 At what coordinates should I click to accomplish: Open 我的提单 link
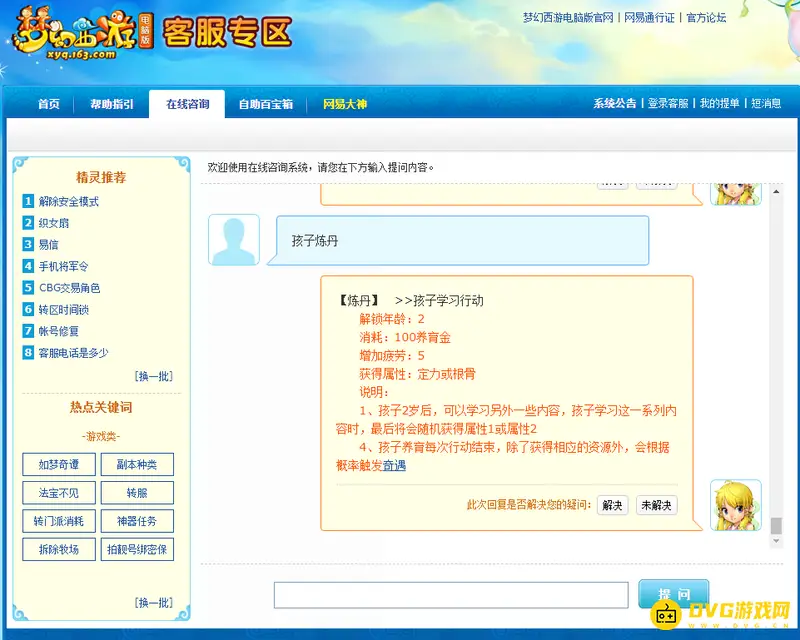pos(720,103)
